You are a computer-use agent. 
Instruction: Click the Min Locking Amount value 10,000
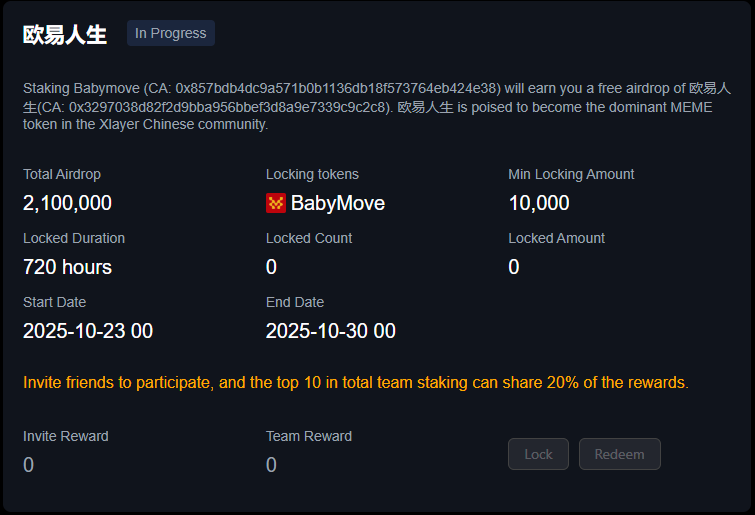tap(538, 204)
